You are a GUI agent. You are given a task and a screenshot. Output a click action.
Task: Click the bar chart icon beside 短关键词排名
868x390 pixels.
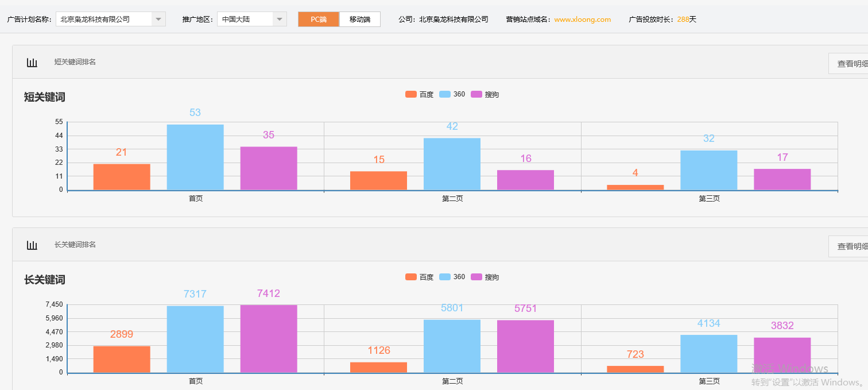32,62
